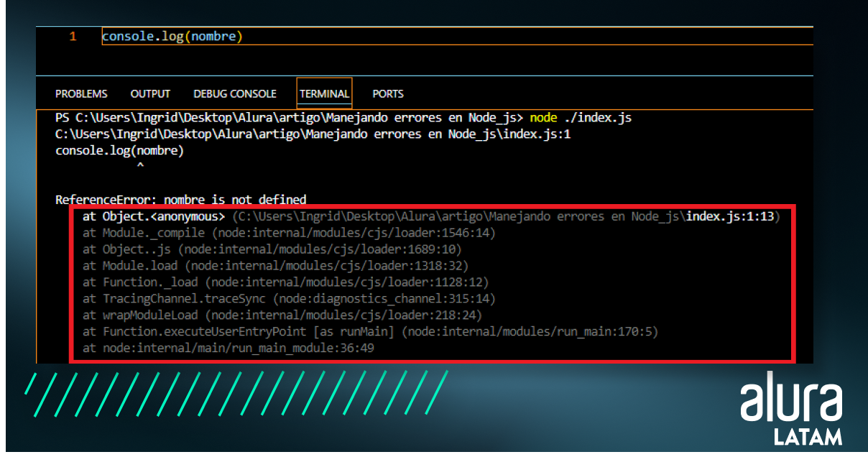Switch to the PROBLEMS tab
This screenshot has height=457, width=868.
pyautogui.click(x=81, y=94)
